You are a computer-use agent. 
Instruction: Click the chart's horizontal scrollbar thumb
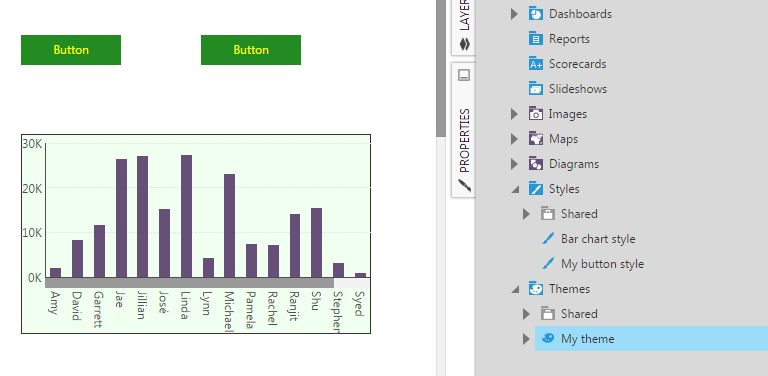tap(190, 283)
